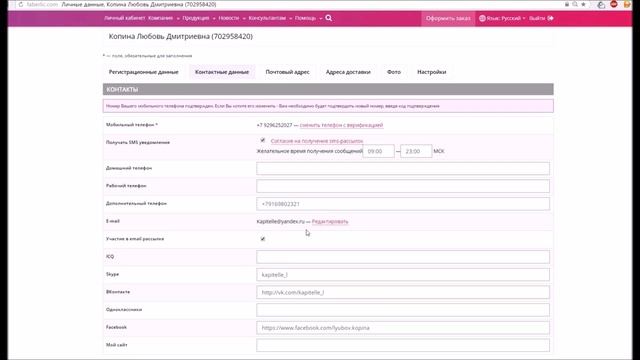Open the Адреса доставки tab
The image size is (640, 360).
click(348, 72)
